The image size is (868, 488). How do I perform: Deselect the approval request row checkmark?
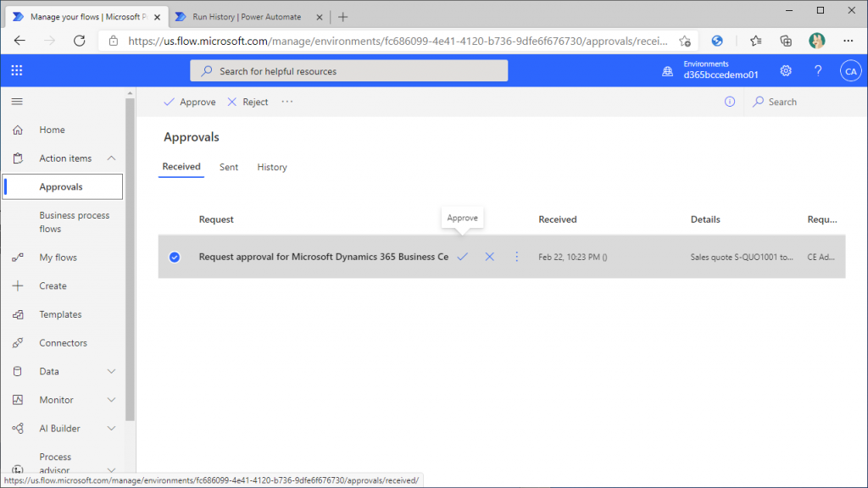point(175,257)
